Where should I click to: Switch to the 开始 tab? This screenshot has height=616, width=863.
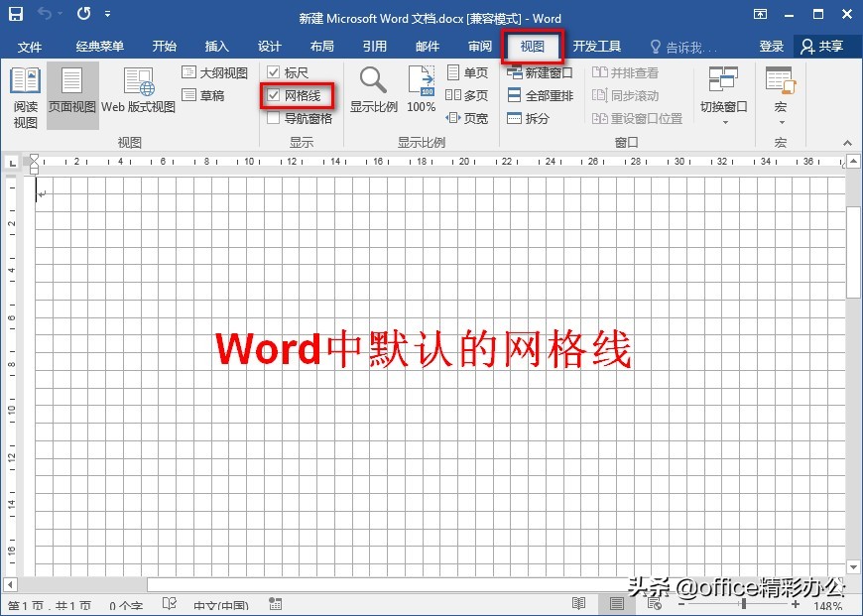coord(164,47)
